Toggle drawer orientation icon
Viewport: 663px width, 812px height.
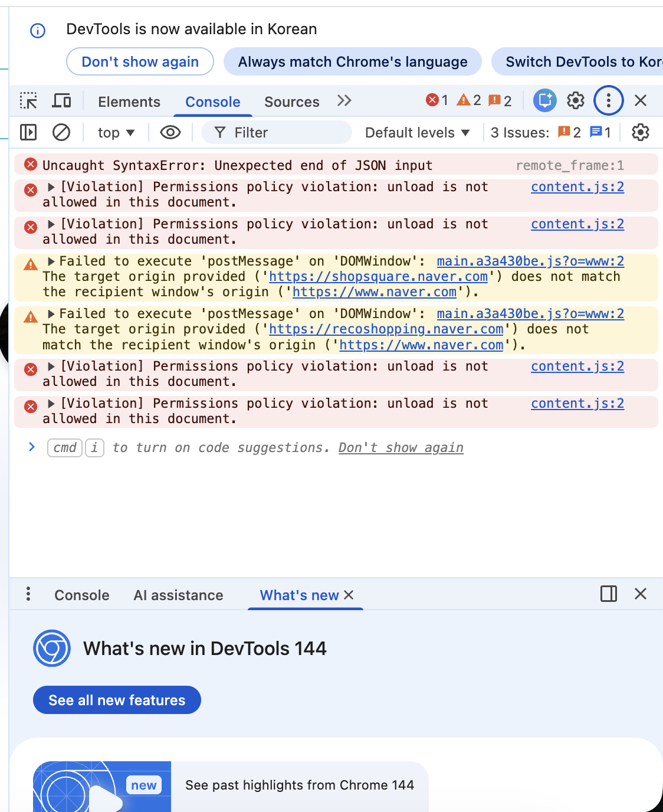click(609, 594)
